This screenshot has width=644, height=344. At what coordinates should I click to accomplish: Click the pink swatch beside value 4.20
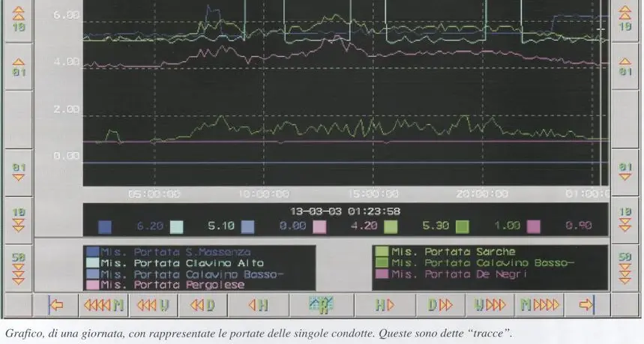319,226
